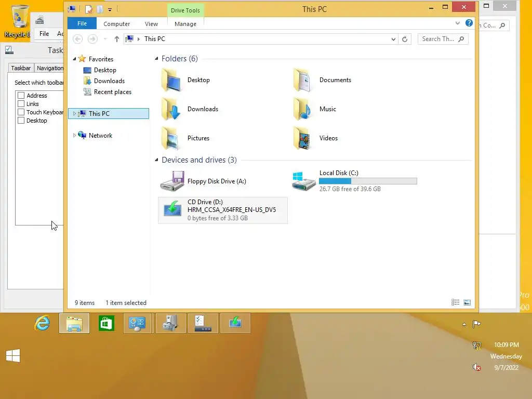Click the Back navigation arrow

[78, 39]
